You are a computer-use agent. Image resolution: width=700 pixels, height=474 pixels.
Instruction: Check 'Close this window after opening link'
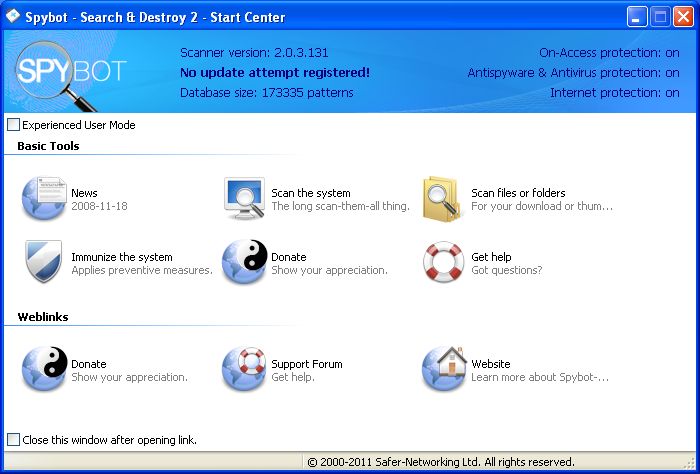(13, 440)
